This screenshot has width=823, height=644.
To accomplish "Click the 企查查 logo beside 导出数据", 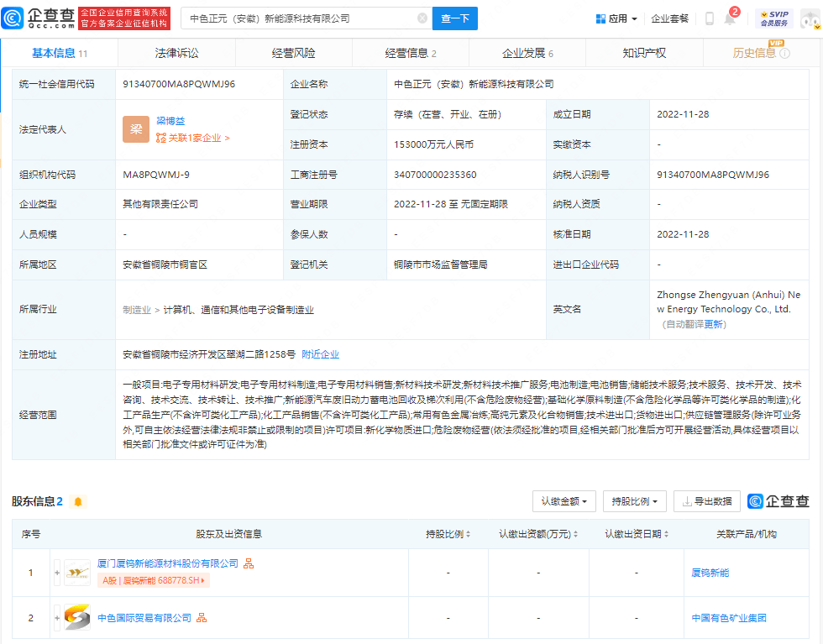I will tap(778, 501).
